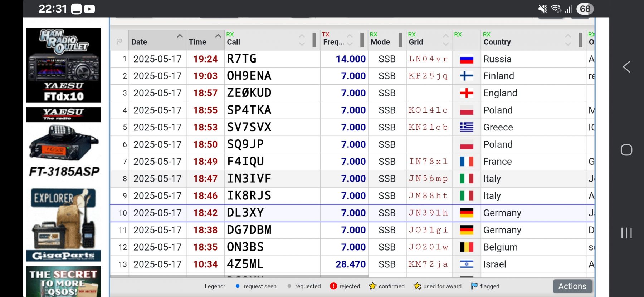Click the Greece flag icon for SV7SVX
The image size is (644, 297).
pyautogui.click(x=466, y=127)
